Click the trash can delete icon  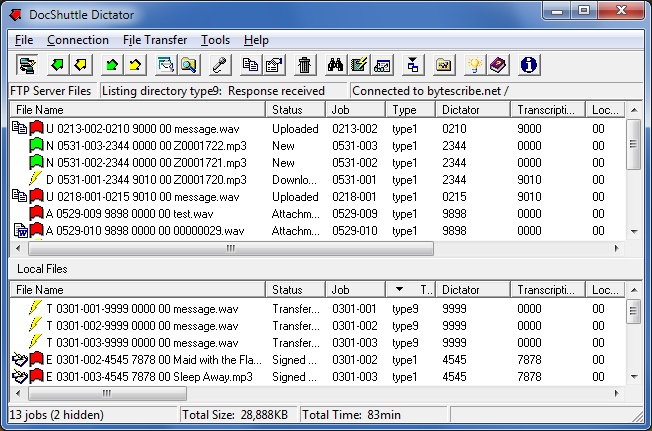point(305,65)
